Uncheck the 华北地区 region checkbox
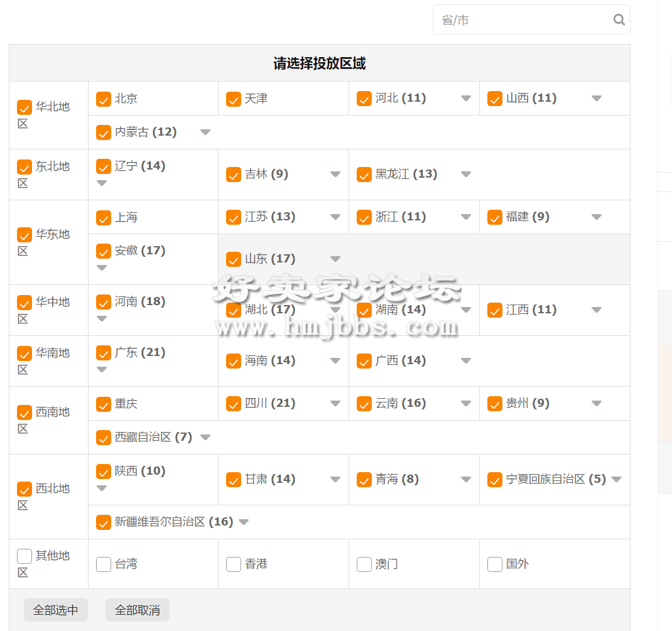This screenshot has width=672, height=631. pyautogui.click(x=24, y=107)
